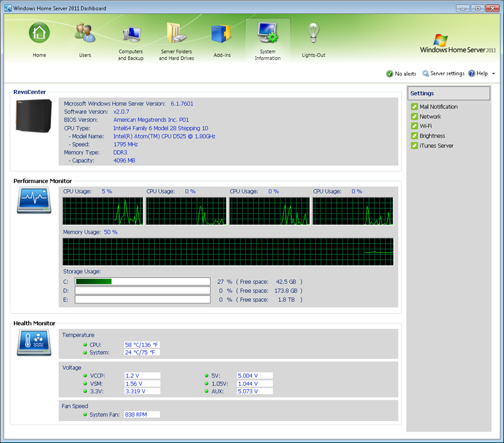Screen dimensions: 504x443
Task: Click the RevoCenter black server image
Action: point(33,115)
